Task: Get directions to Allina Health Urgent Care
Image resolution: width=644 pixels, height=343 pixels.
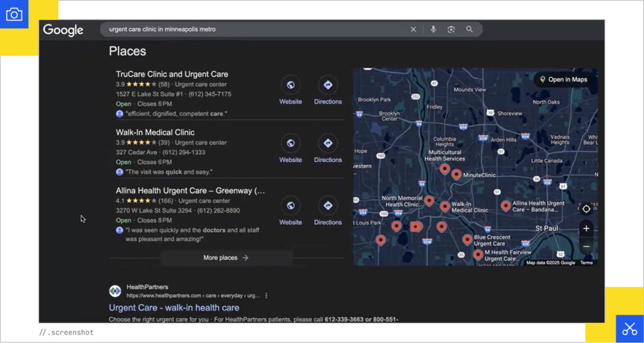Action: [x=328, y=206]
